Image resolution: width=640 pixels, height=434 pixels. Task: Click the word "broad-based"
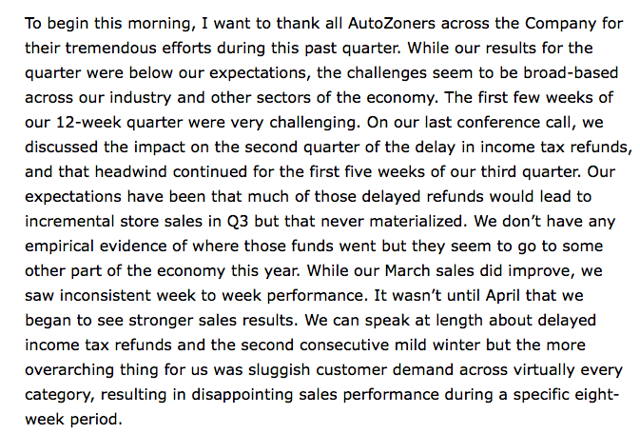pyautogui.click(x=571, y=73)
